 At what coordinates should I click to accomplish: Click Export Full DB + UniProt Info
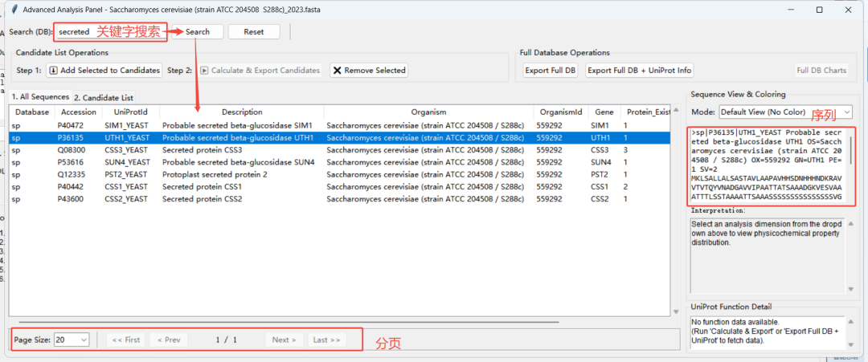[x=640, y=70]
